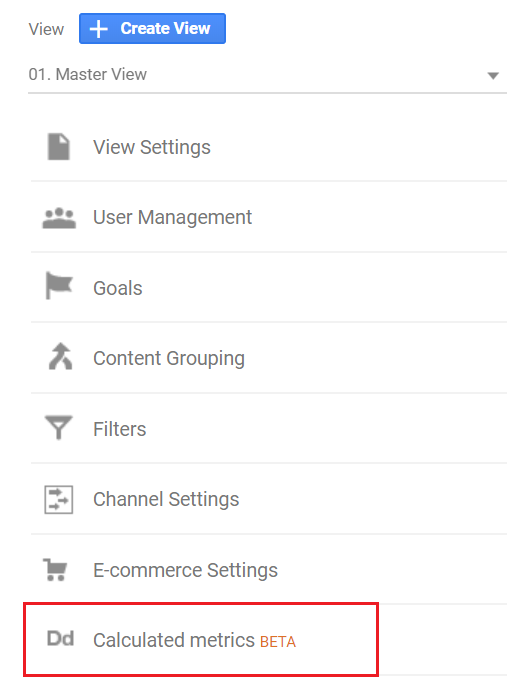Click the Channel Settings arrows icon

(59, 499)
